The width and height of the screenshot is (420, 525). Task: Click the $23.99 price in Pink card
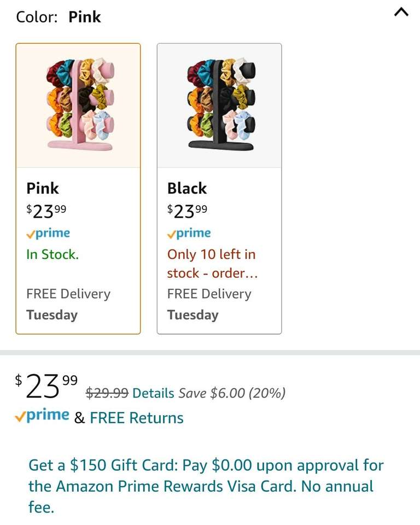pos(46,210)
